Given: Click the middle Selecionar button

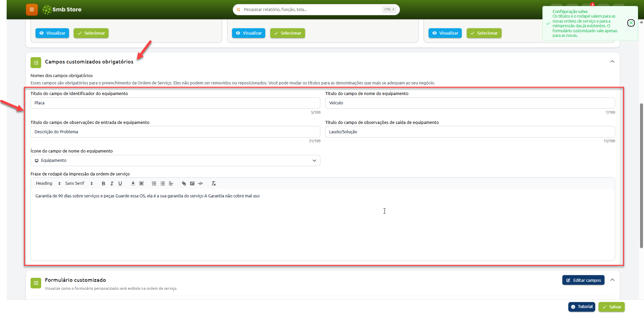Looking at the screenshot, I should 287,33.
